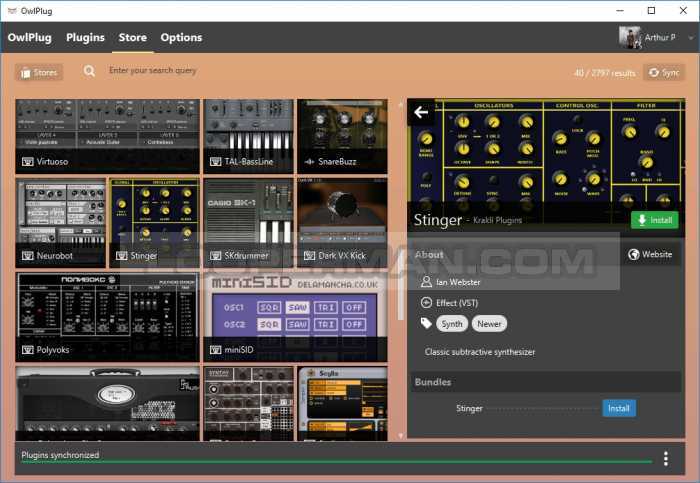Open the Website globe link
Viewport: 700px width, 483px height.
(650, 254)
